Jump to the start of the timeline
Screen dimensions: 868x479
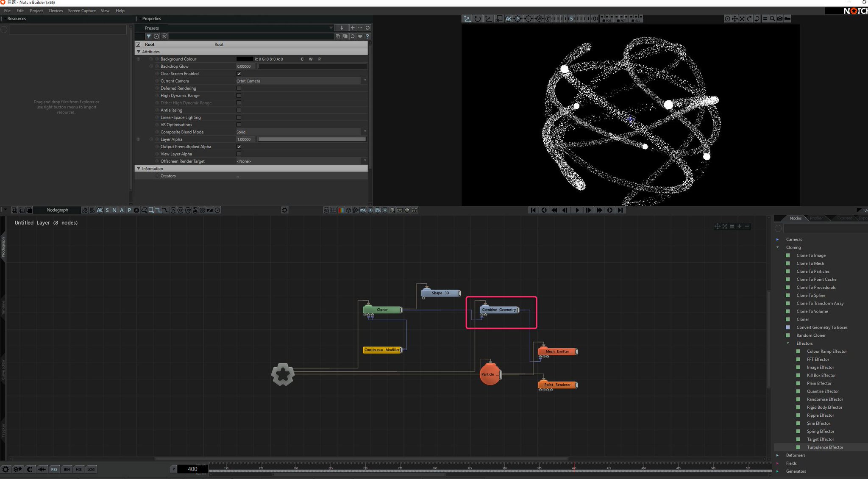pyautogui.click(x=533, y=210)
